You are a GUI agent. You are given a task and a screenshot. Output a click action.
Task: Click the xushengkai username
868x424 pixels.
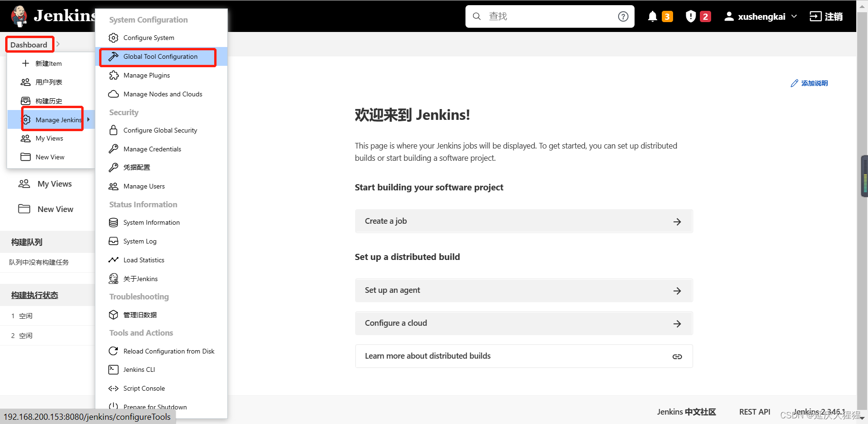tap(761, 16)
